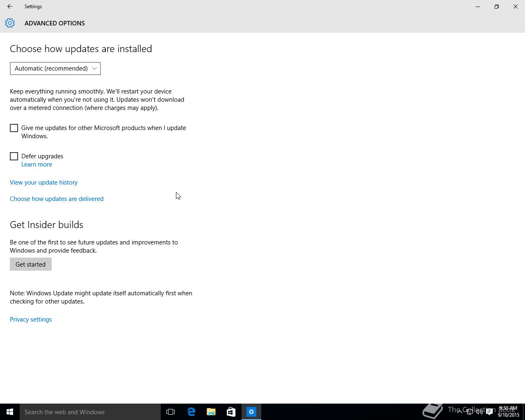
Task: Tick the Defer upgrades checkbox
Action: point(14,156)
